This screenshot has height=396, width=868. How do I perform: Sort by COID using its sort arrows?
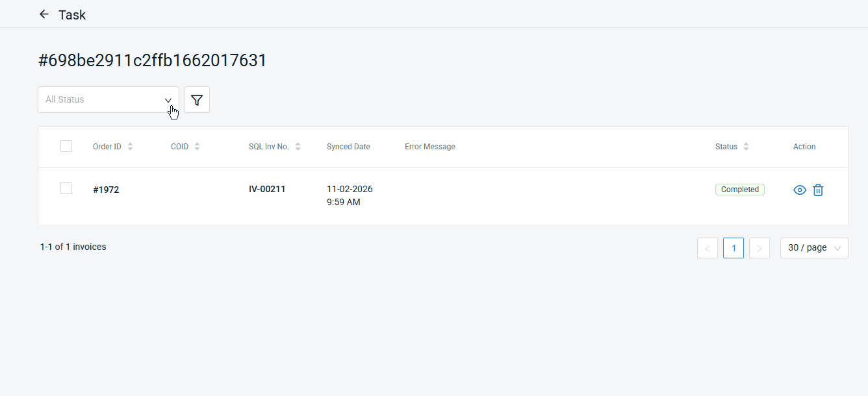(x=197, y=147)
